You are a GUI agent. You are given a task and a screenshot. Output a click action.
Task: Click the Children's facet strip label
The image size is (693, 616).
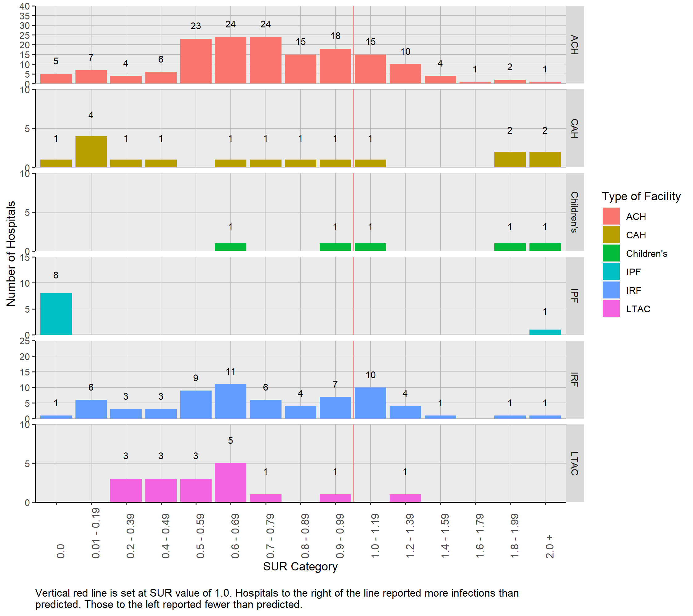coord(575,212)
